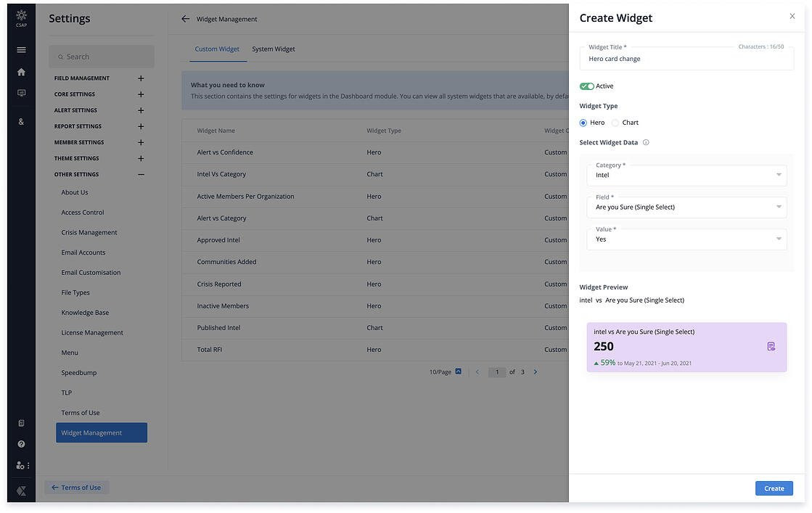812x513 pixels.
Task: Open the user settings icon in sidebar
Action: (21, 465)
